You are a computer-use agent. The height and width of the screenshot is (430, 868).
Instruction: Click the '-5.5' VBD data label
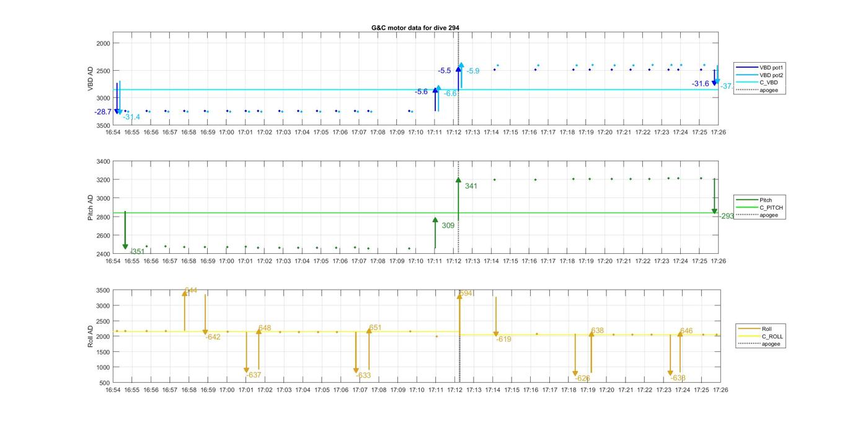tap(445, 71)
